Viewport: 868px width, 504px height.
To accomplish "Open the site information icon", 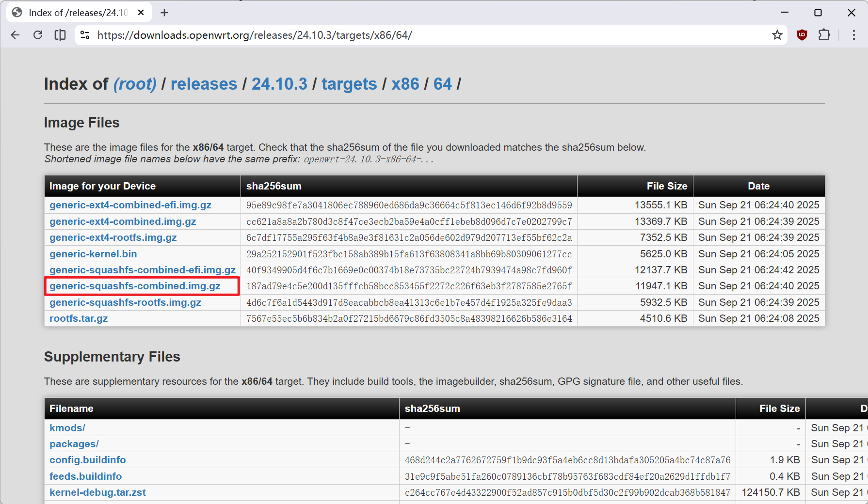I will pos(85,35).
